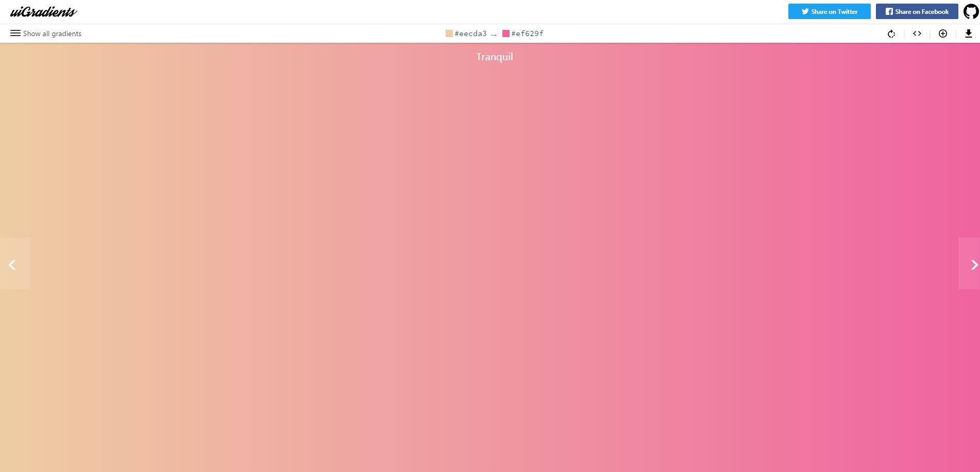Open the GitHub repository icon
The width and height of the screenshot is (980, 472).
(971, 11)
